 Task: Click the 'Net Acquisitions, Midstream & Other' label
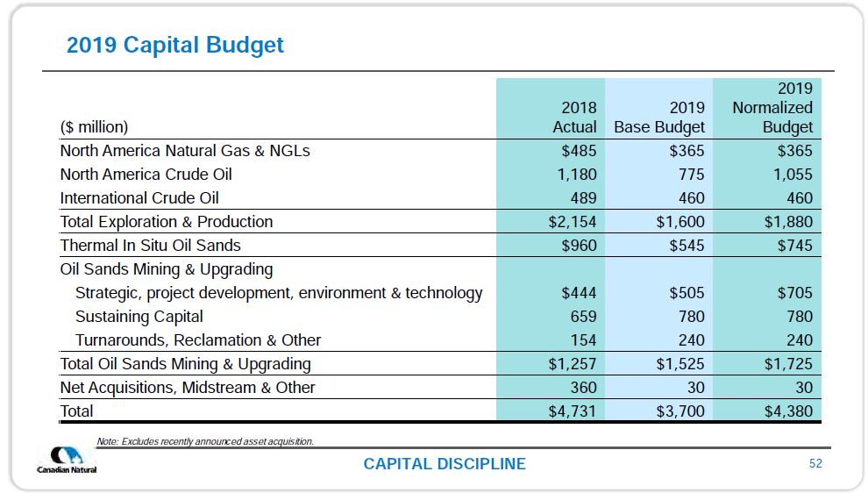187,388
